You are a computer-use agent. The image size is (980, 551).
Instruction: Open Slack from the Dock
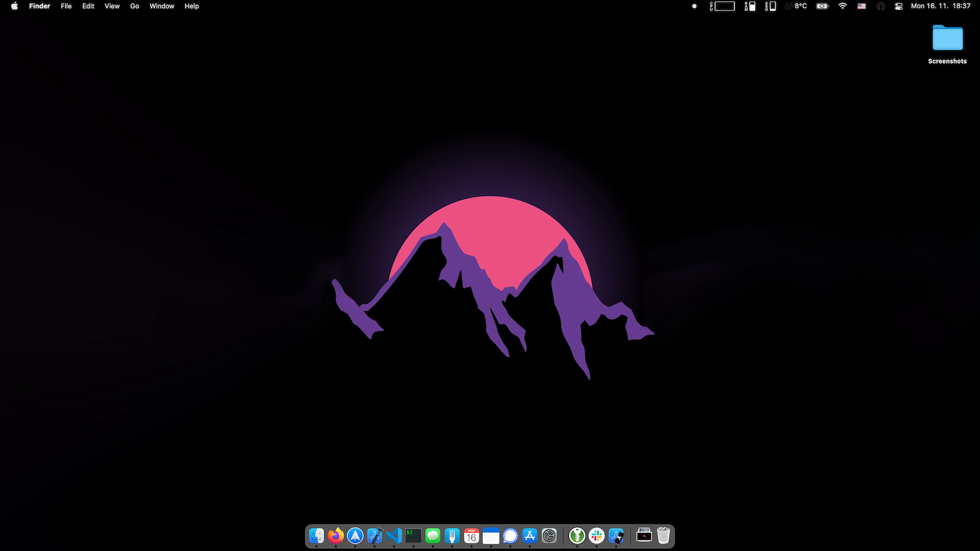[x=597, y=536]
